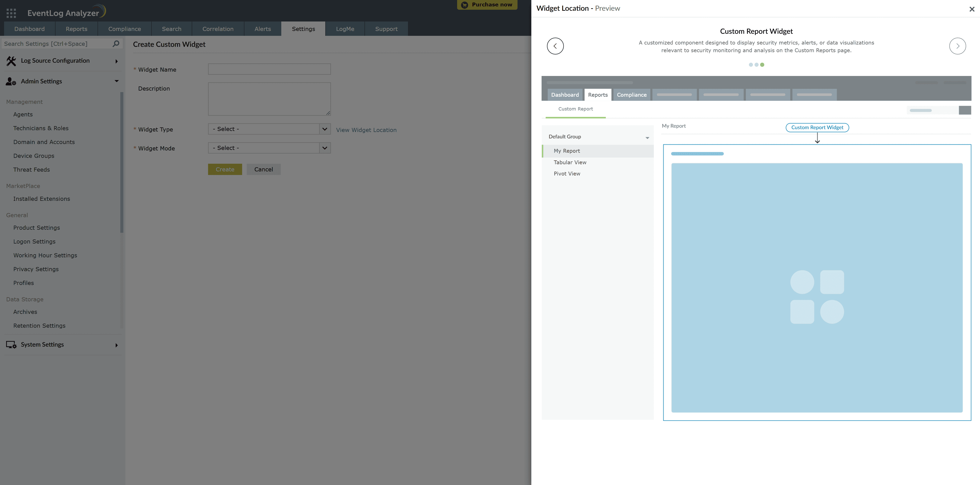The image size is (980, 485).
Task: Close the Widget Location preview panel
Action: tap(972, 9)
